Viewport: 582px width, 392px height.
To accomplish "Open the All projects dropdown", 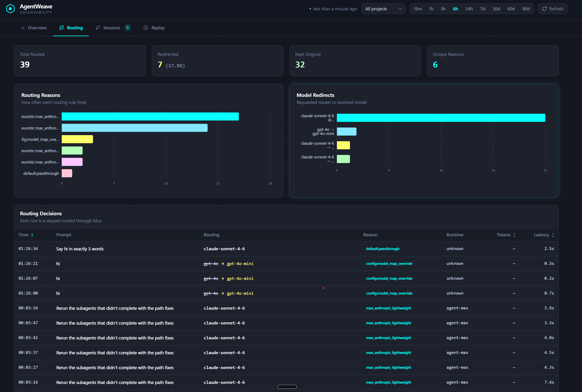I will pyautogui.click(x=383, y=9).
